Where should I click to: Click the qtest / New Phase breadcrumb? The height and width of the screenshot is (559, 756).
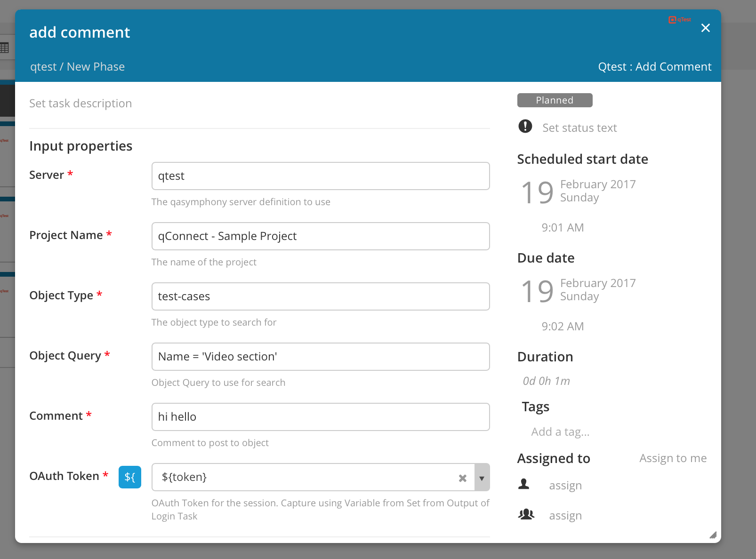click(x=77, y=67)
